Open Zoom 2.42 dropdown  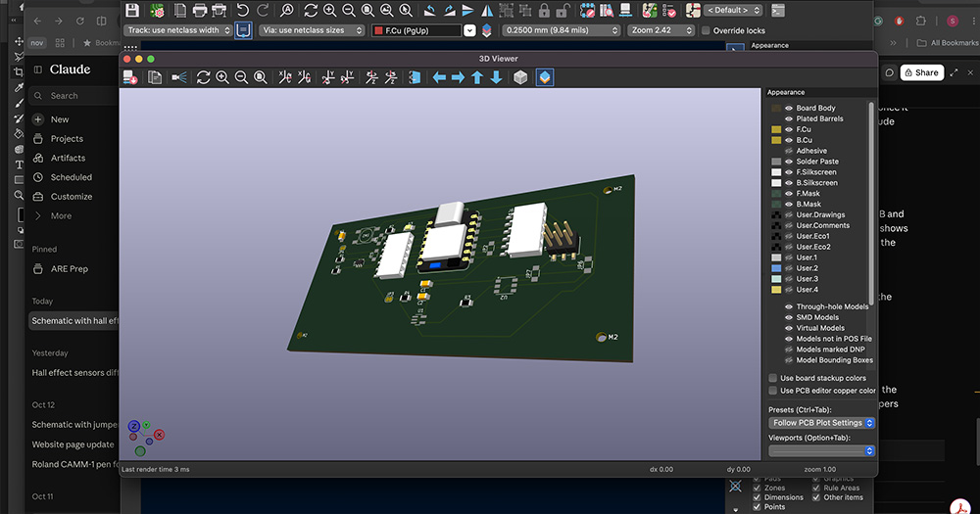661,30
